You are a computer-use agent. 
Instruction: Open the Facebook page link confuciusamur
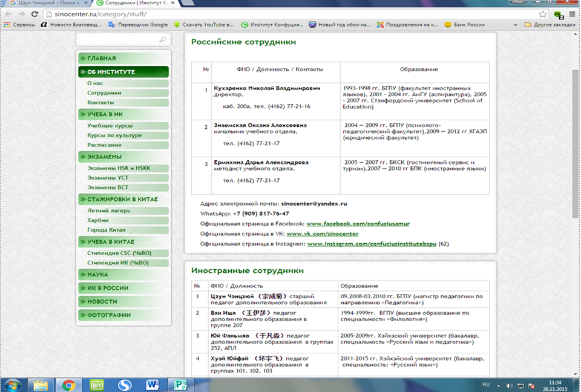tap(358, 224)
